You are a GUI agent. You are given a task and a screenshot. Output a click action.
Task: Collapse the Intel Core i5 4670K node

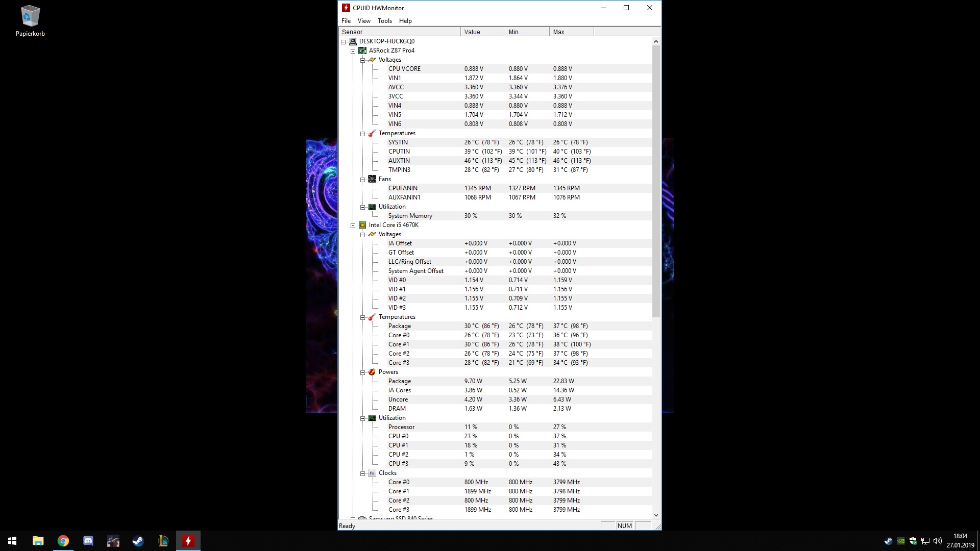353,226
